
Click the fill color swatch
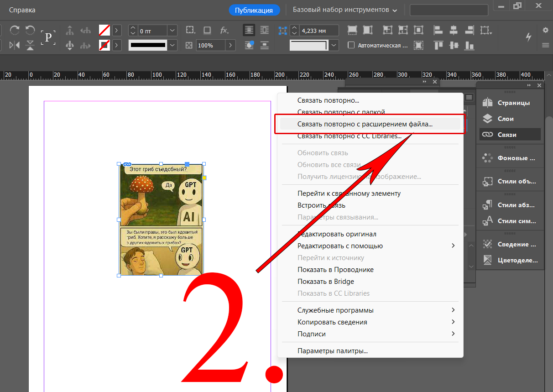[x=104, y=31]
